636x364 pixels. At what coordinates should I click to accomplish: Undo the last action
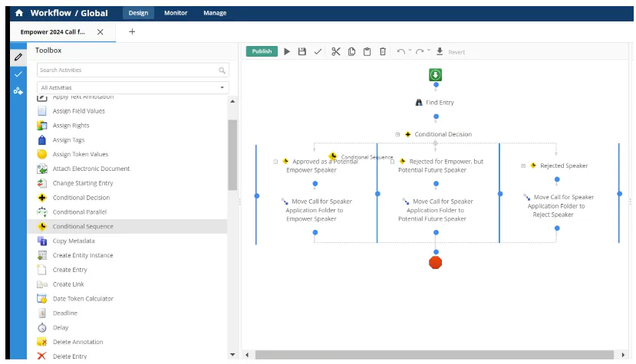[400, 51]
